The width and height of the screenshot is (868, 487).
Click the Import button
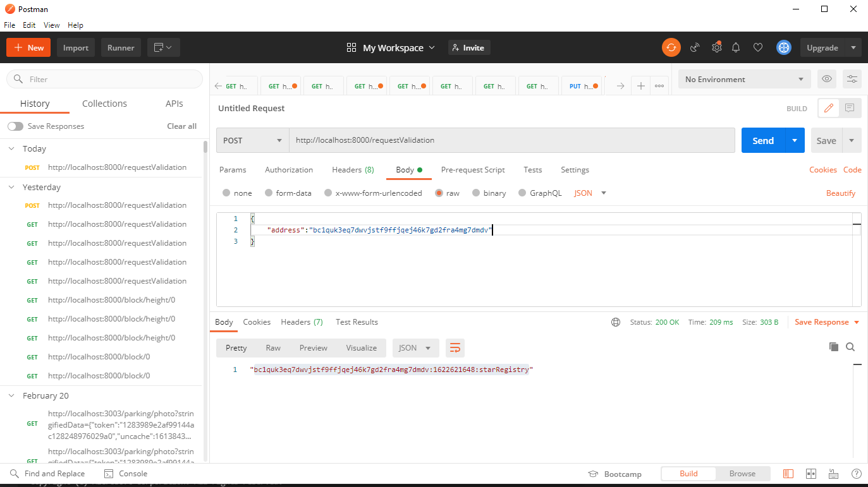click(x=76, y=47)
